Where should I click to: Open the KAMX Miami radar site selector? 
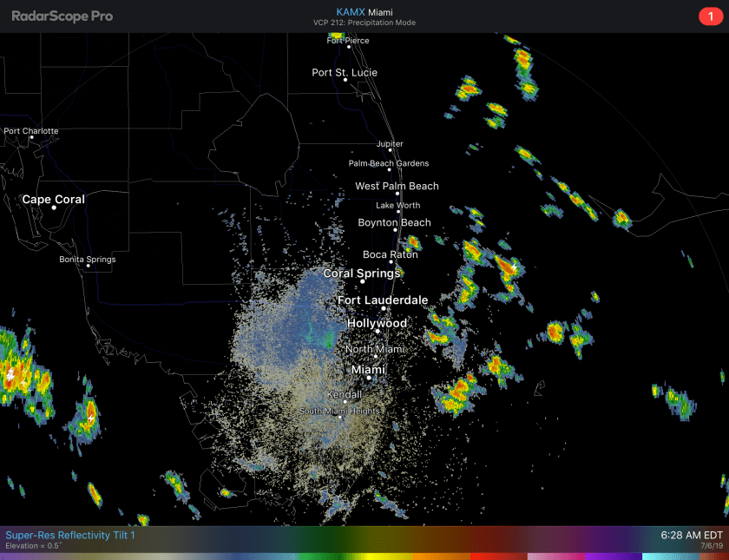(364, 12)
